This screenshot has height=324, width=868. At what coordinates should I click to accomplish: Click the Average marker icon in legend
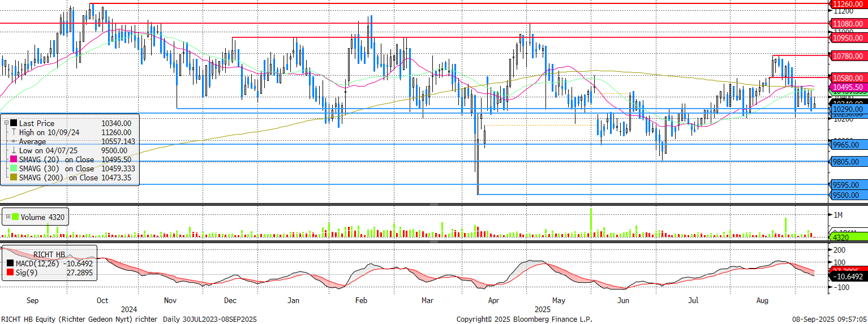(x=14, y=141)
